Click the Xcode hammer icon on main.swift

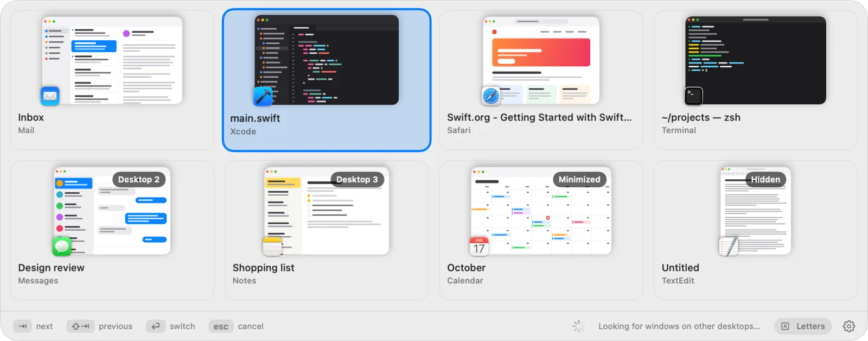coord(263,96)
